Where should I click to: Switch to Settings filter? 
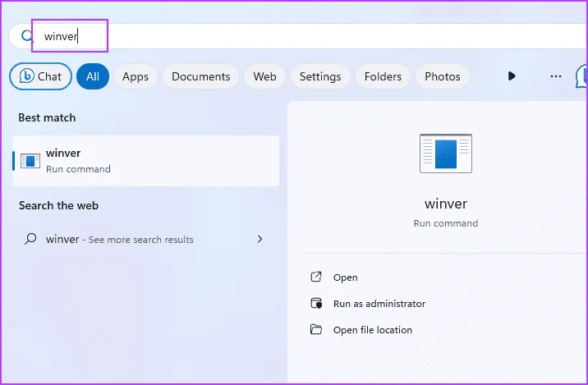[x=320, y=76]
